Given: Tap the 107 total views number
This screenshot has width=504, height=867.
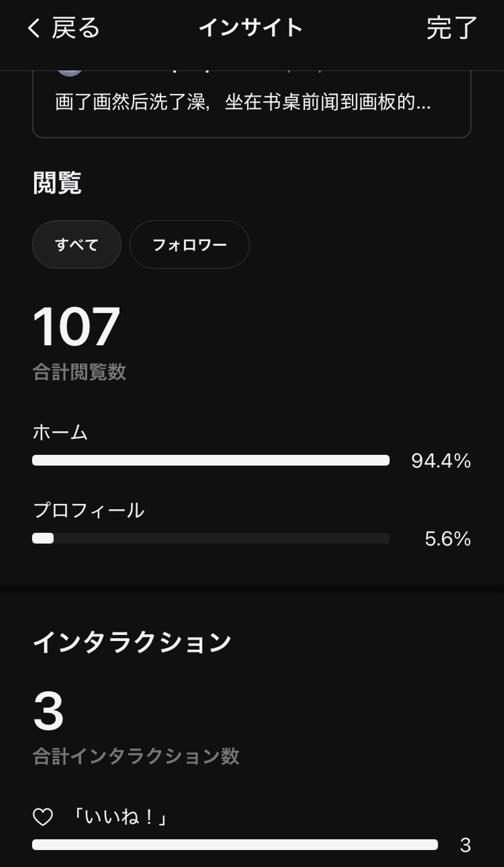Looking at the screenshot, I should (x=76, y=327).
